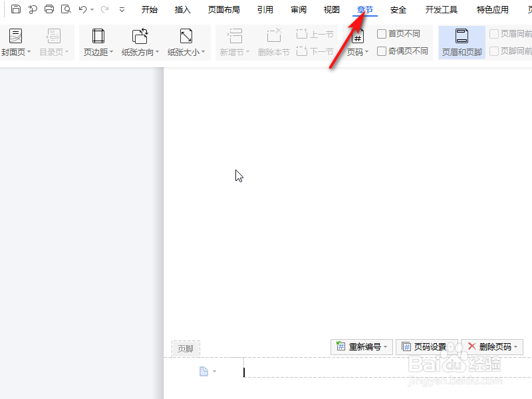Click the 页码设置 button
Screen dimensions: 532x399
tap(427, 347)
